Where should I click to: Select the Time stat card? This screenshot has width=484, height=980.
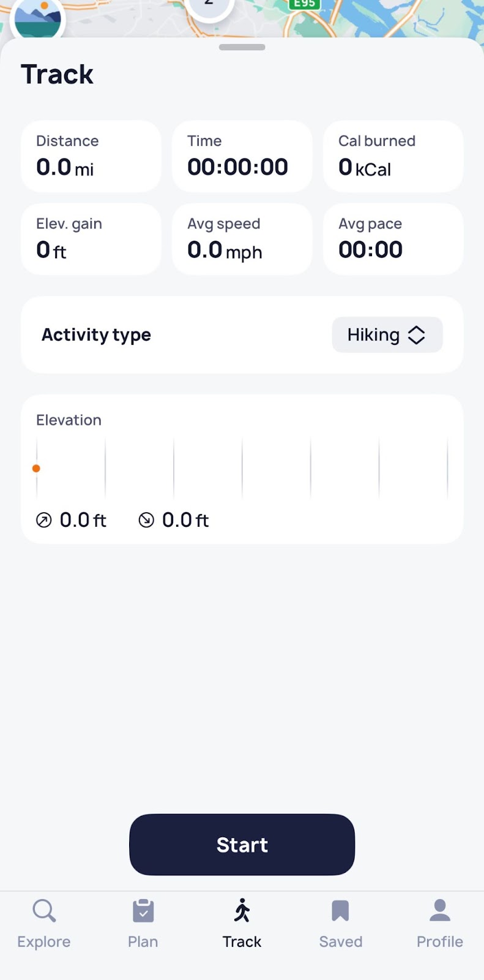242,156
